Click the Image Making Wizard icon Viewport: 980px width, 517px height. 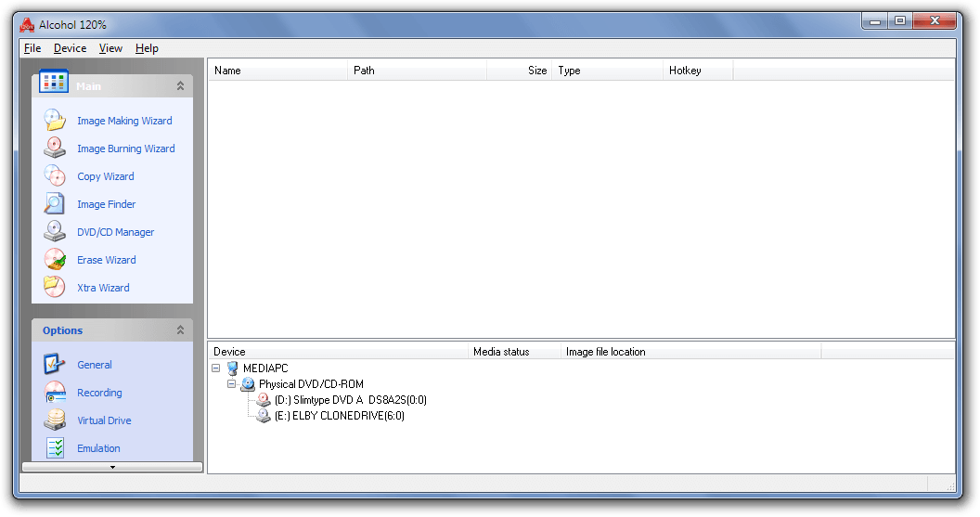[x=55, y=120]
